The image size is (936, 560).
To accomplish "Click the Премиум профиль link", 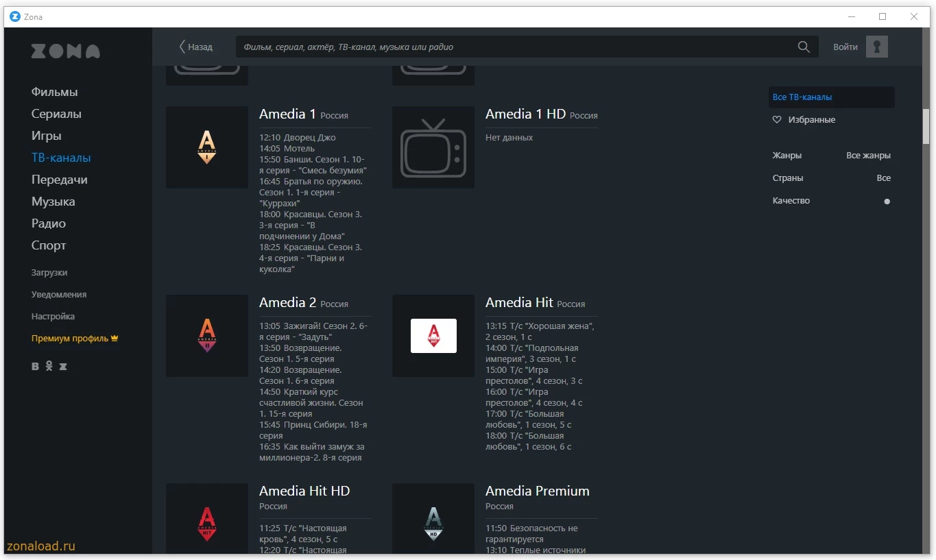I will pos(70,338).
